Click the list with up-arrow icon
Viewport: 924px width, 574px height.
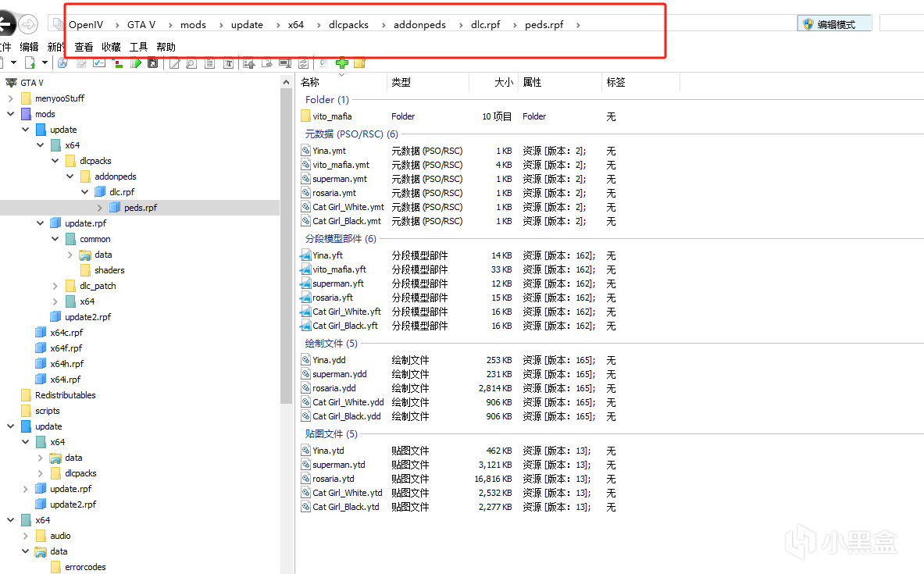coord(248,63)
